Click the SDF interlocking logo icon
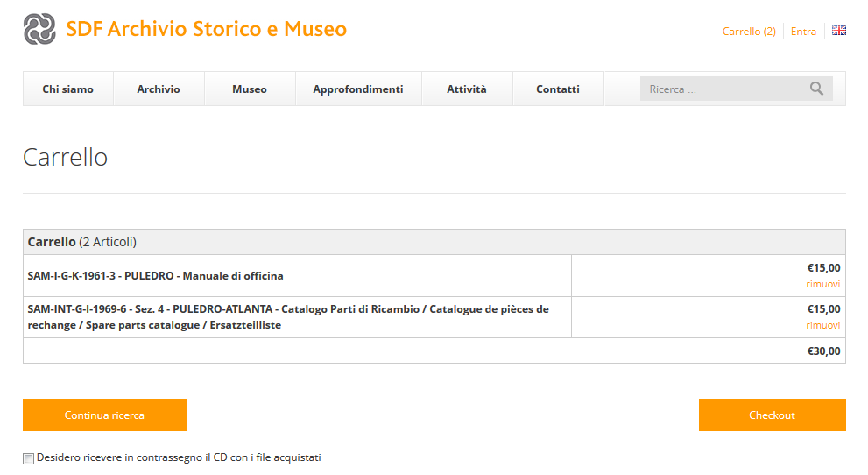 [39, 29]
